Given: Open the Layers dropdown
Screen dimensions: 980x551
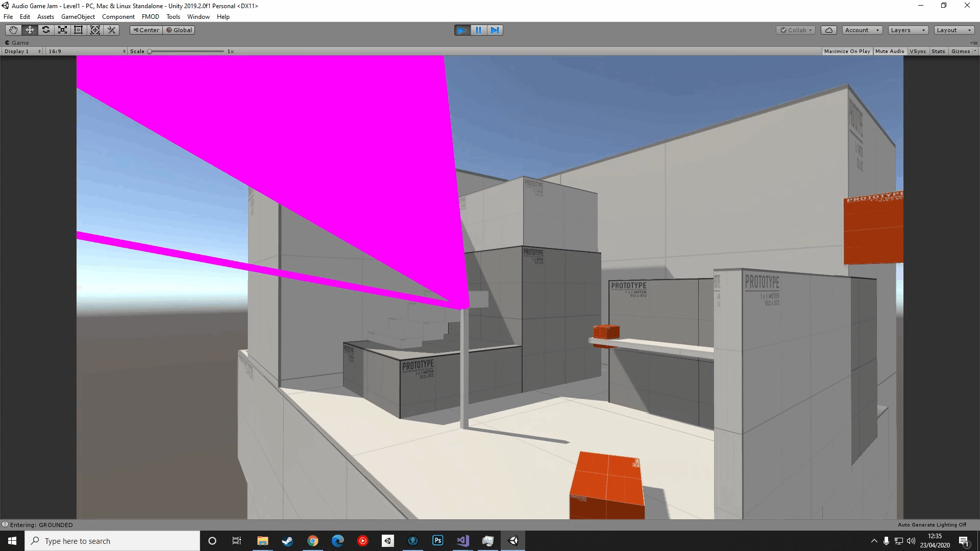Looking at the screenshot, I should click(x=908, y=30).
